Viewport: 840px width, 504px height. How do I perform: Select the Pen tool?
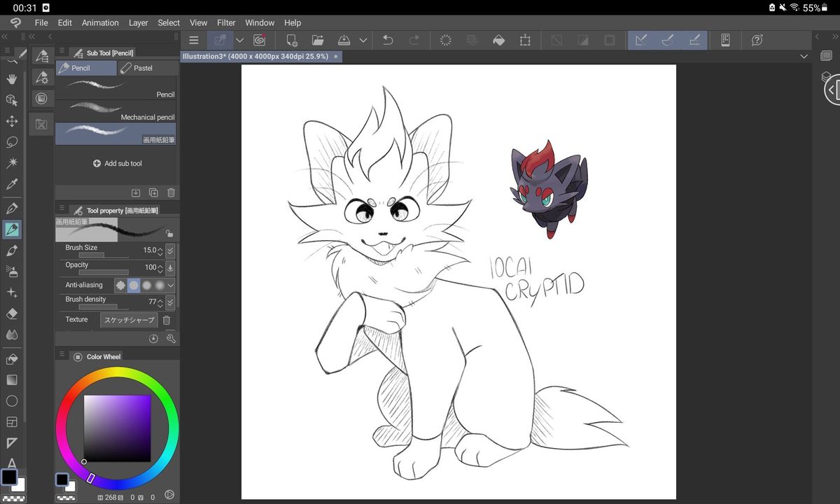pos(12,208)
